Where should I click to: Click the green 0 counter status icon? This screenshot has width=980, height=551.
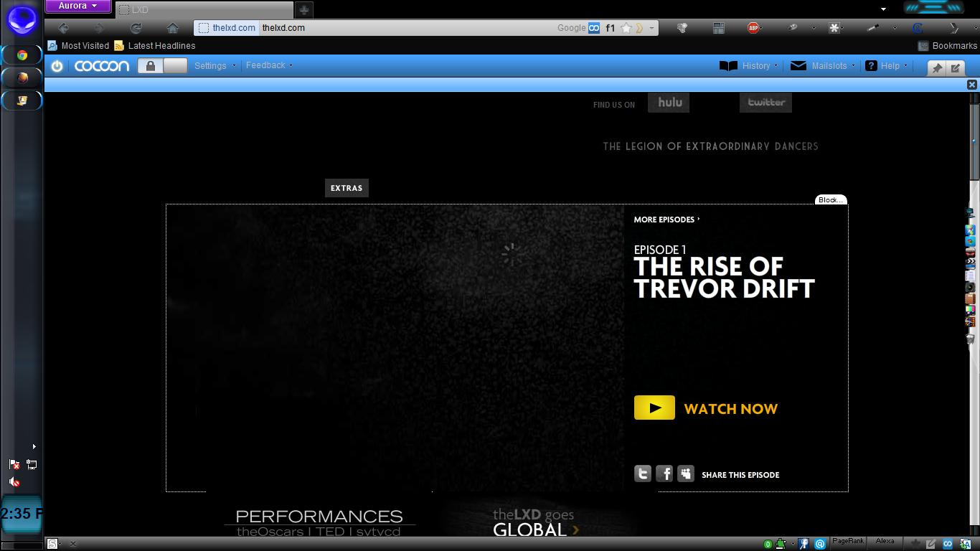tap(768, 545)
